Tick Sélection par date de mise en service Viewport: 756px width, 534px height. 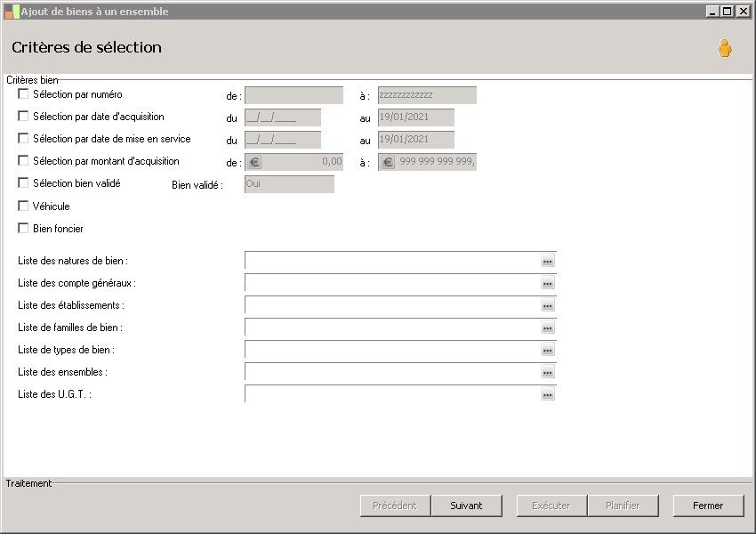(23, 139)
